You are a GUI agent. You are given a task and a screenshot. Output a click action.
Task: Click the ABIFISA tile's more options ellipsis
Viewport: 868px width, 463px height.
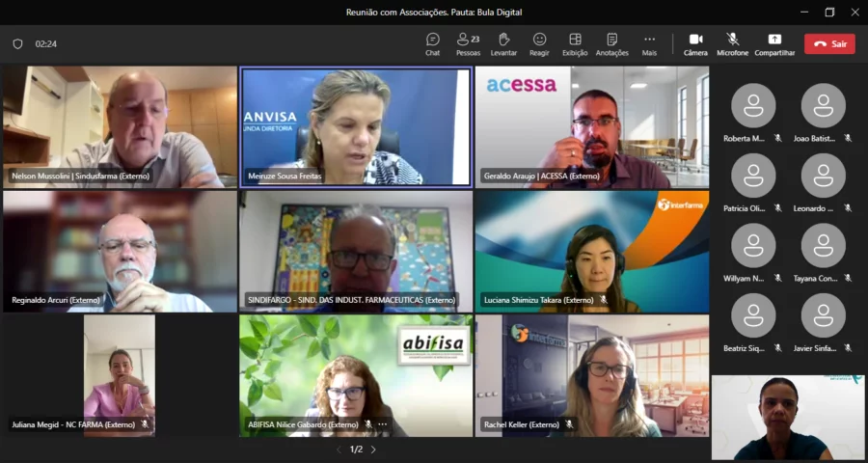[x=383, y=424]
